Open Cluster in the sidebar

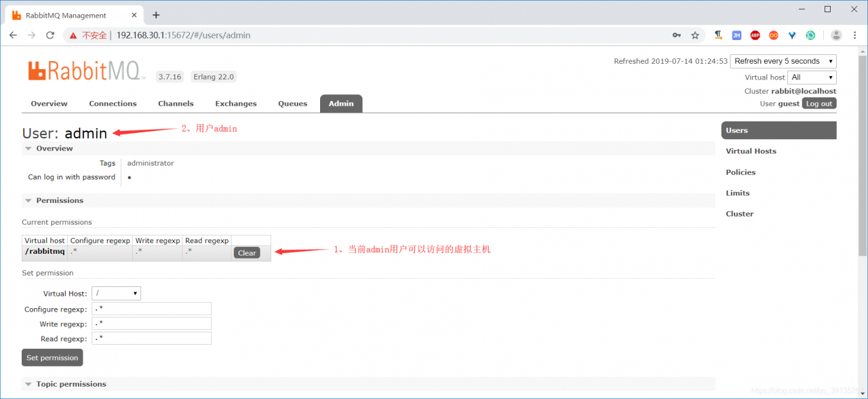pos(740,214)
